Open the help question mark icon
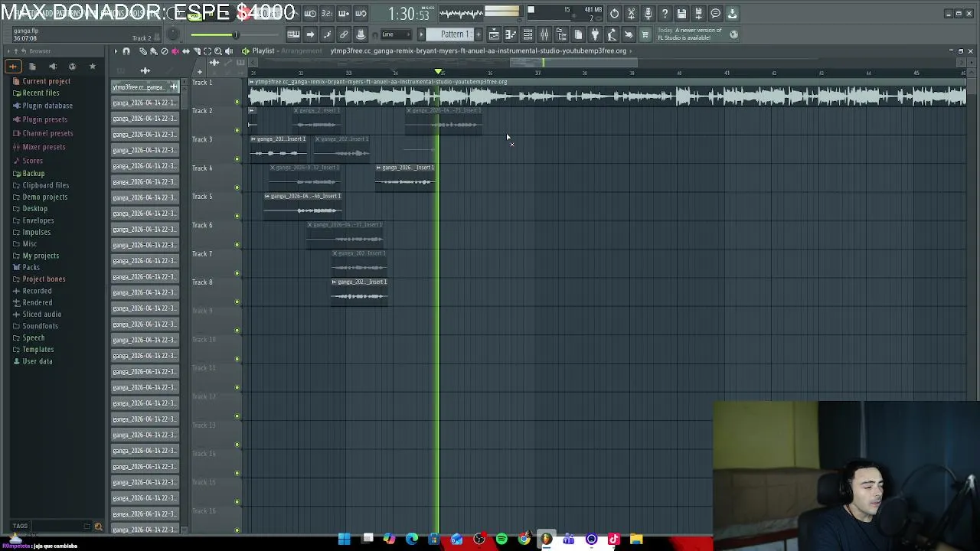The image size is (980, 551). [x=665, y=13]
